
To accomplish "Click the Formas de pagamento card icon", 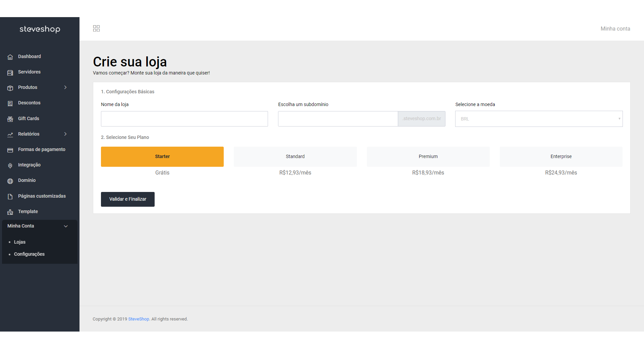I will pos(10,150).
